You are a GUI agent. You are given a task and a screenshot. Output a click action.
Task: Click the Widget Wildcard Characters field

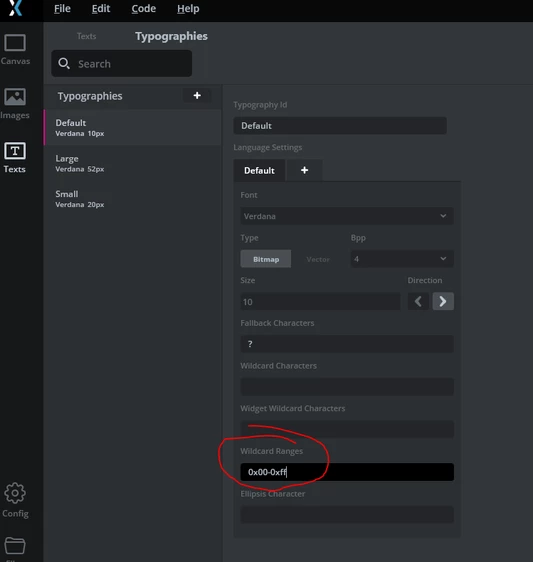point(347,429)
